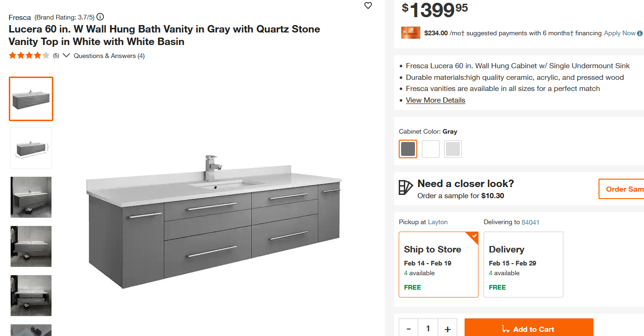Change pickup store Layton link
Viewport: 644px width, 336px height.
coord(438,222)
